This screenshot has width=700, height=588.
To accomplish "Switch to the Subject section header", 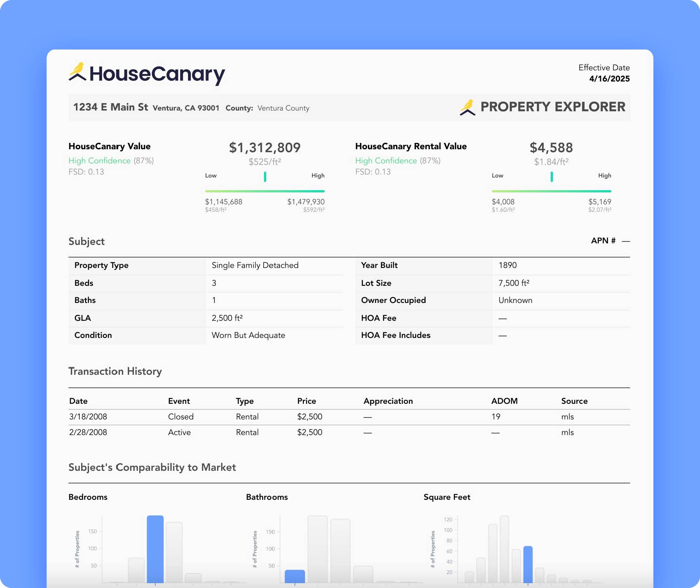I will coord(86,241).
